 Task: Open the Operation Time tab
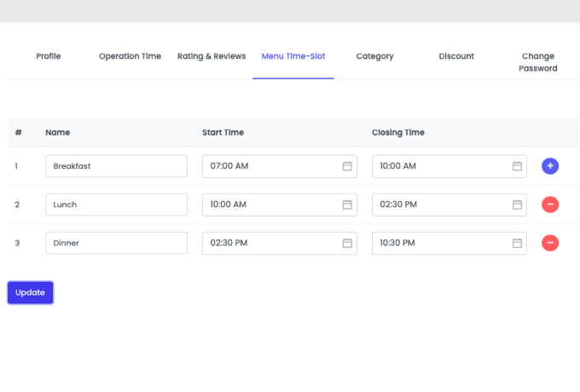[130, 56]
